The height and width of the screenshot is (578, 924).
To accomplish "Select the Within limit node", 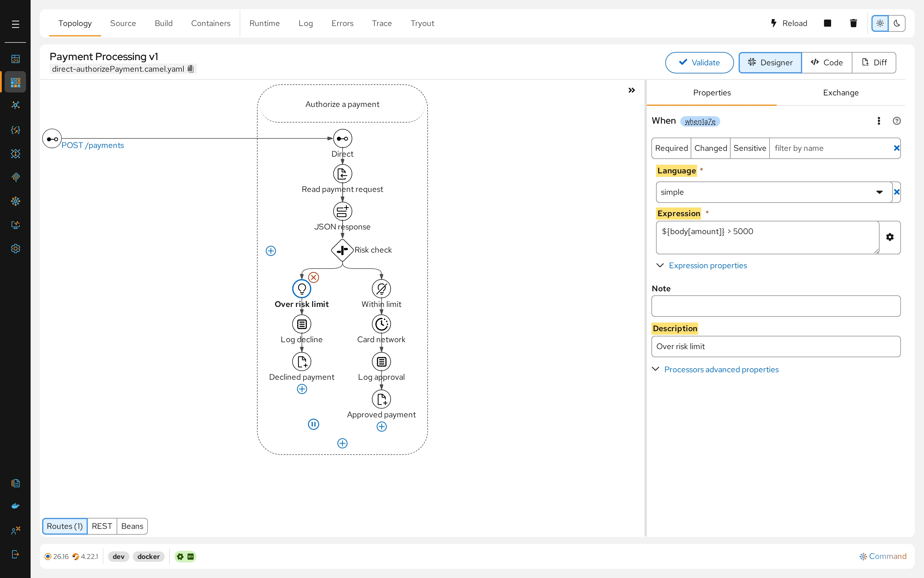I will click(381, 289).
